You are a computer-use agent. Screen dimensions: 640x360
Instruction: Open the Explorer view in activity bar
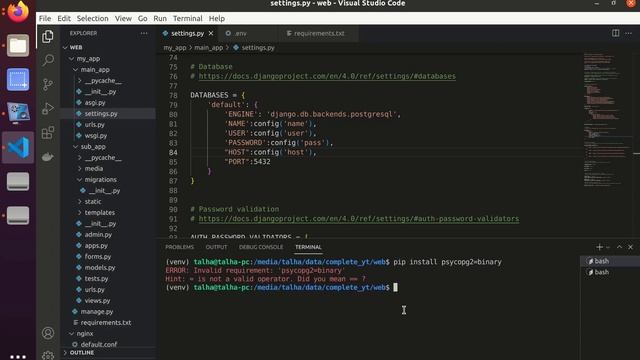tap(48, 36)
